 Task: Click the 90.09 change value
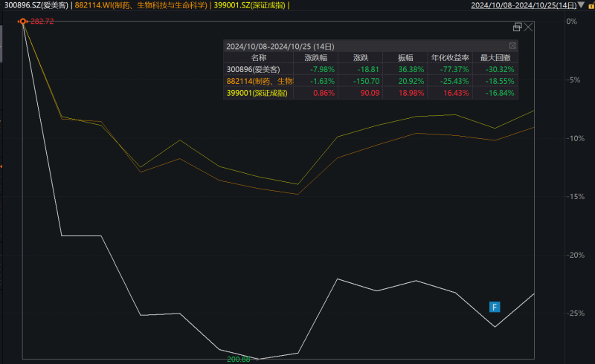[x=370, y=93]
